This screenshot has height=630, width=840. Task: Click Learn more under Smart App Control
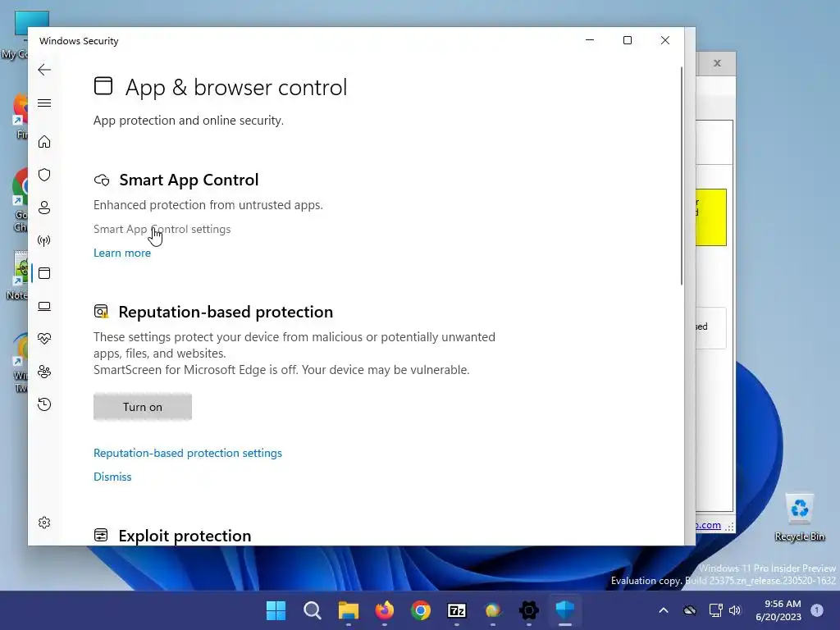pyautogui.click(x=122, y=253)
